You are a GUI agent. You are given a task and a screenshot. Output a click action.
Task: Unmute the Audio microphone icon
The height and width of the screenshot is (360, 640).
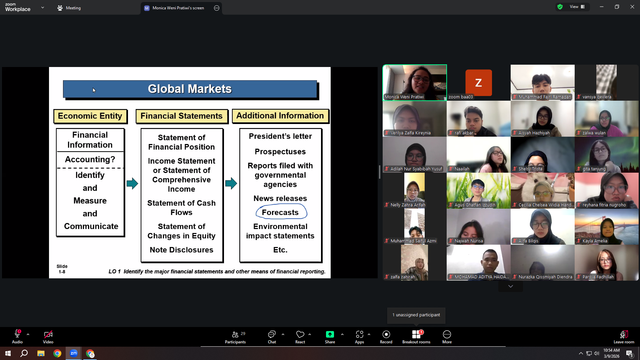tap(17, 334)
